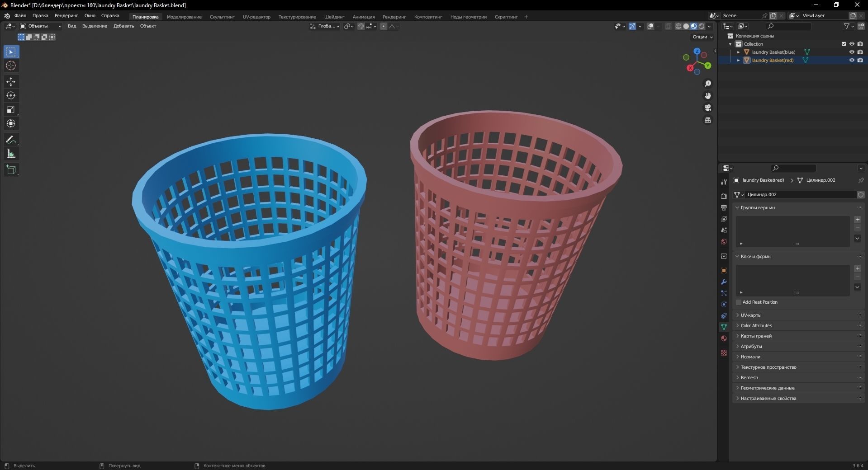Hide laundry Basket(blue) in viewport
868x470 pixels.
[x=852, y=52]
